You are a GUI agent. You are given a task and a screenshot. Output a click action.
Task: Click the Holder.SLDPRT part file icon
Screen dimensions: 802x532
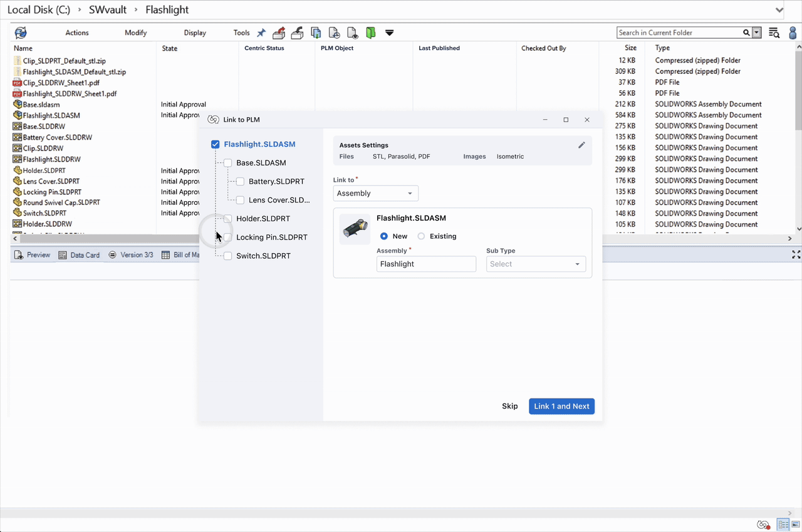point(18,170)
